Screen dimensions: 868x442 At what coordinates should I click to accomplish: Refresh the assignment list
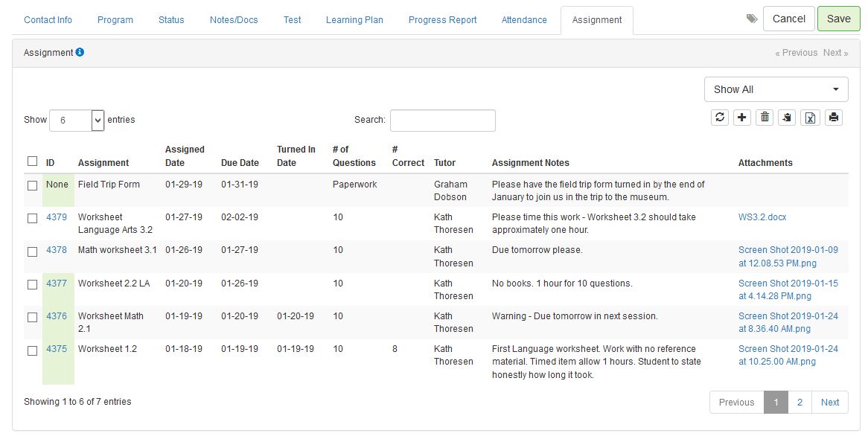pos(719,118)
